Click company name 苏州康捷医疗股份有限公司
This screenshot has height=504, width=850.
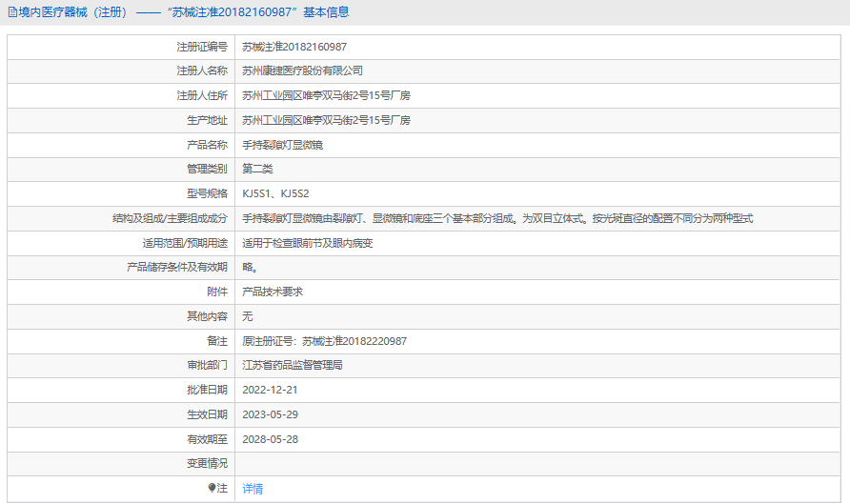tap(302, 71)
